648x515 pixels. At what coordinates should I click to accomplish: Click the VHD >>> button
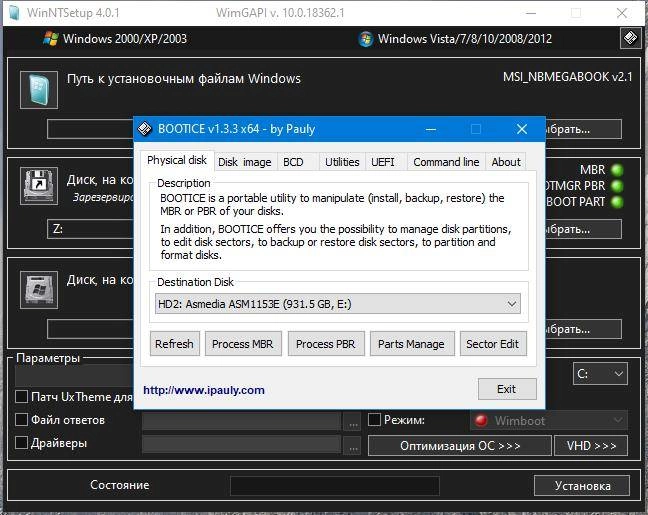point(591,446)
